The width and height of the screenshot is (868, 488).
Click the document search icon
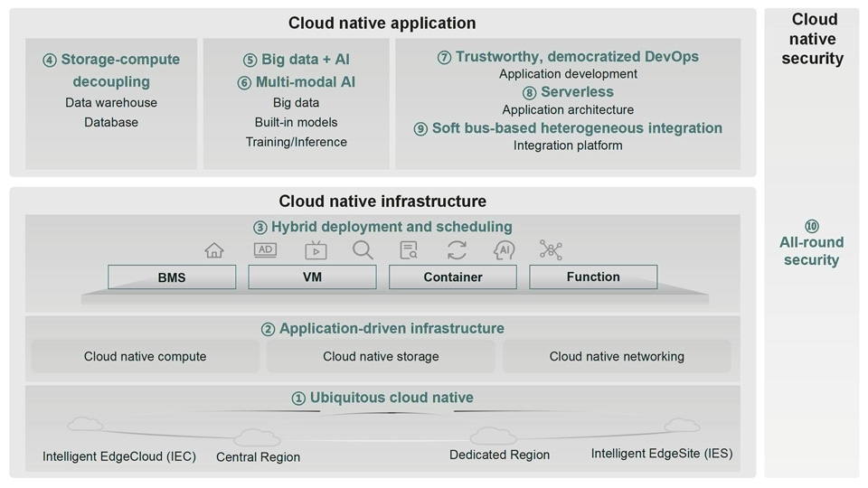[x=409, y=250]
